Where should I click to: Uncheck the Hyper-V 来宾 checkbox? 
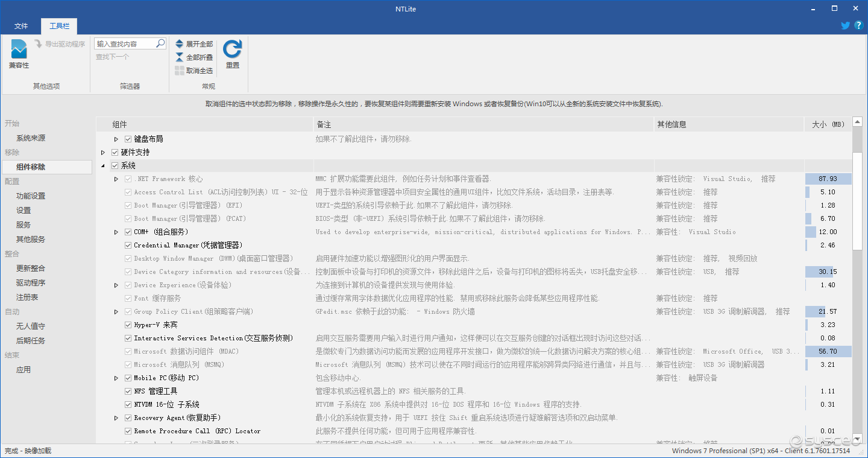(128, 325)
